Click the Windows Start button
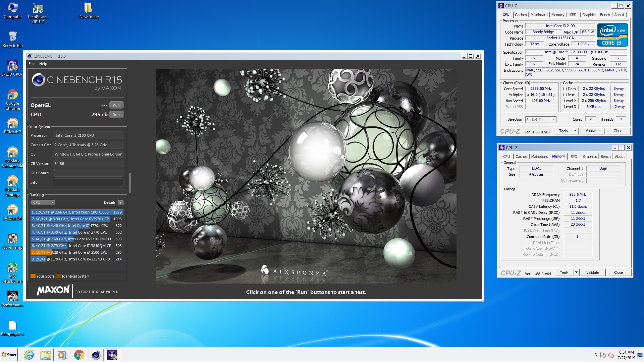This screenshot has width=644, height=362. click(9, 355)
